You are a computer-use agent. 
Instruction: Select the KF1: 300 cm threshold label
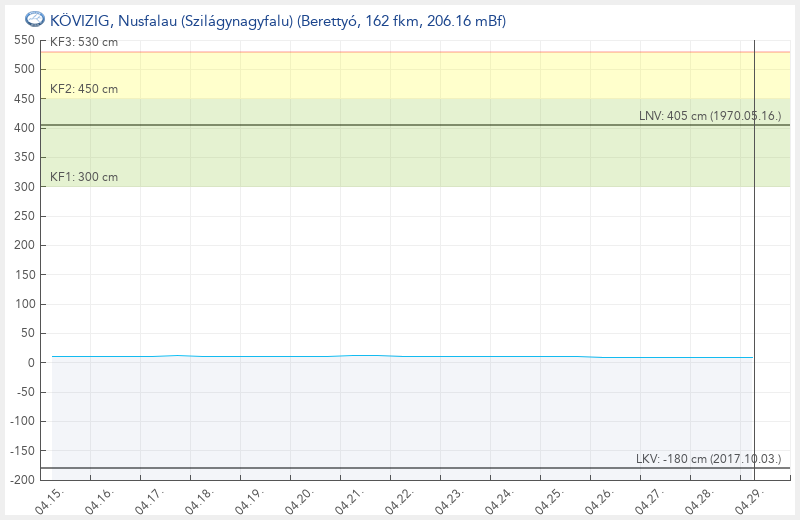coord(84,177)
